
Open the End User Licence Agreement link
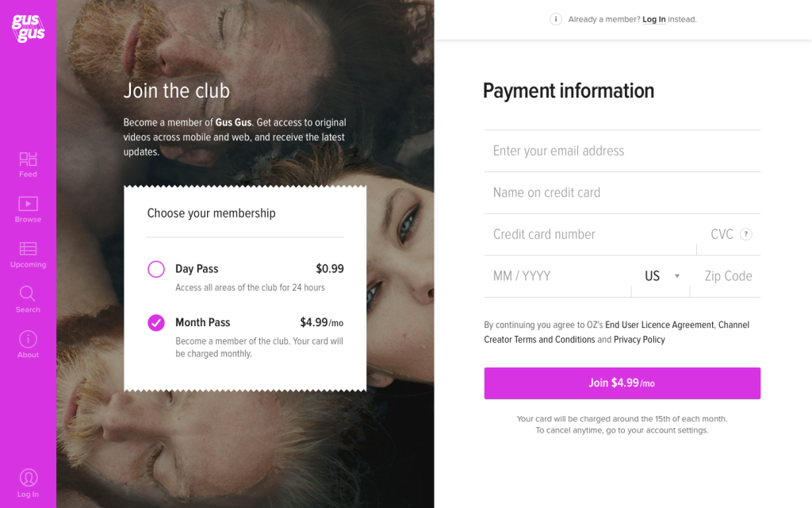point(660,325)
